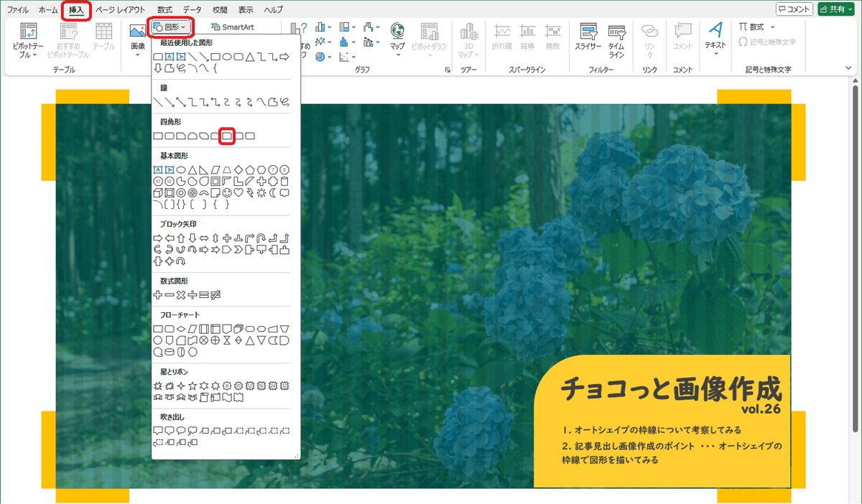Click the Comment (コメント) button at top right
The height and width of the screenshot is (504, 862).
click(795, 9)
